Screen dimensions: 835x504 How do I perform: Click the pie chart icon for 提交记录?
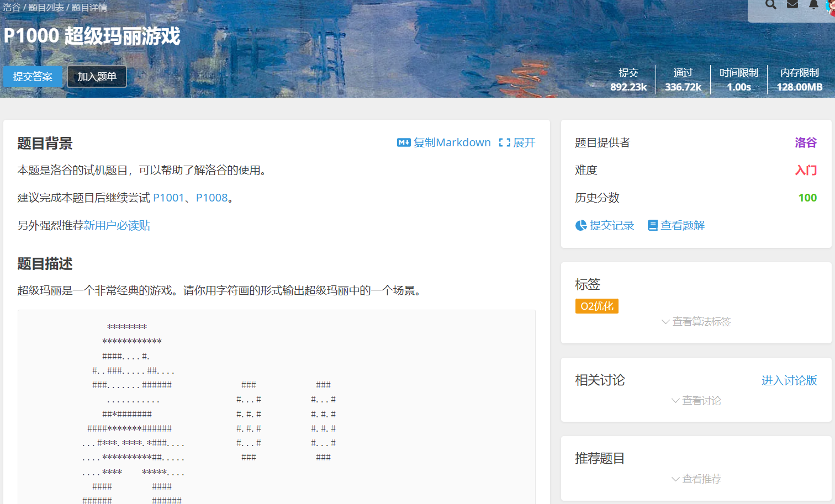coord(581,225)
